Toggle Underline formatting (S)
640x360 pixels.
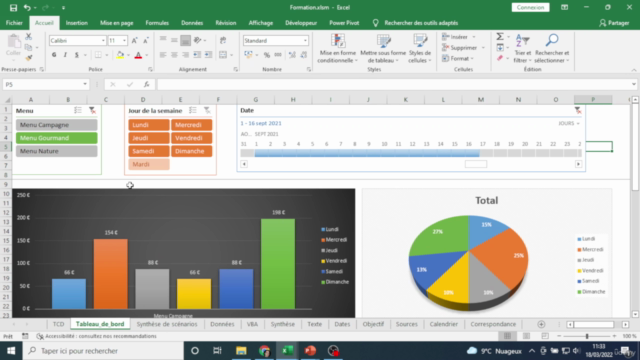pos(76,55)
